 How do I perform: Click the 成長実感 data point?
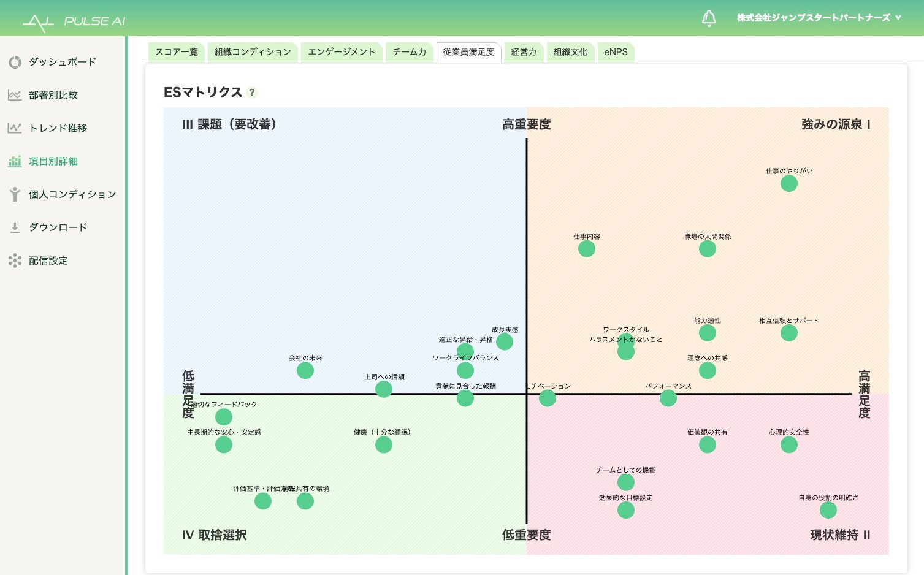click(x=505, y=341)
